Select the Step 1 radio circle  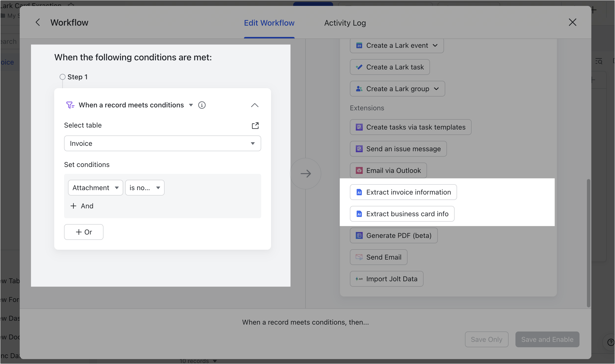63,77
